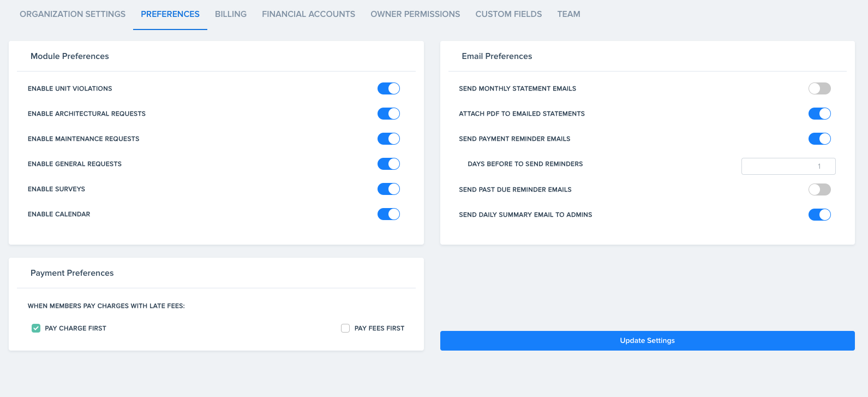Screen dimensions: 868x397
Task: Select the Custom Fields tab
Action: click(508, 14)
